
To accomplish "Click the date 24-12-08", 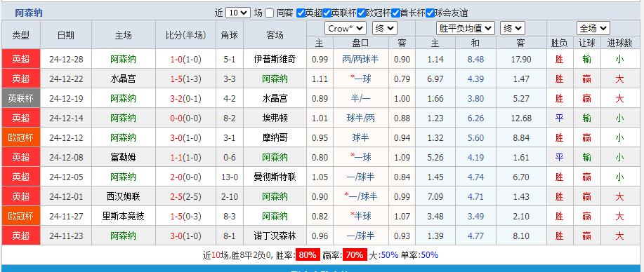I will tap(66, 158).
